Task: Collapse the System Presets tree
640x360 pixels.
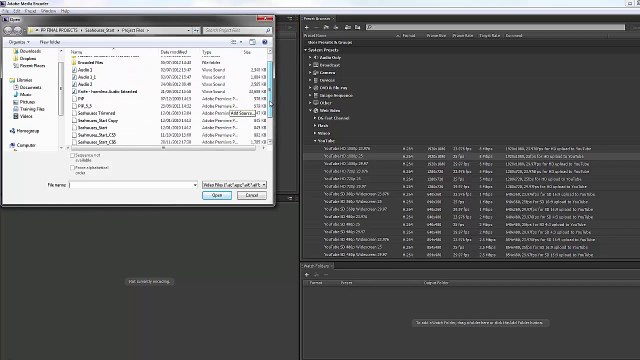Action: 305,50
